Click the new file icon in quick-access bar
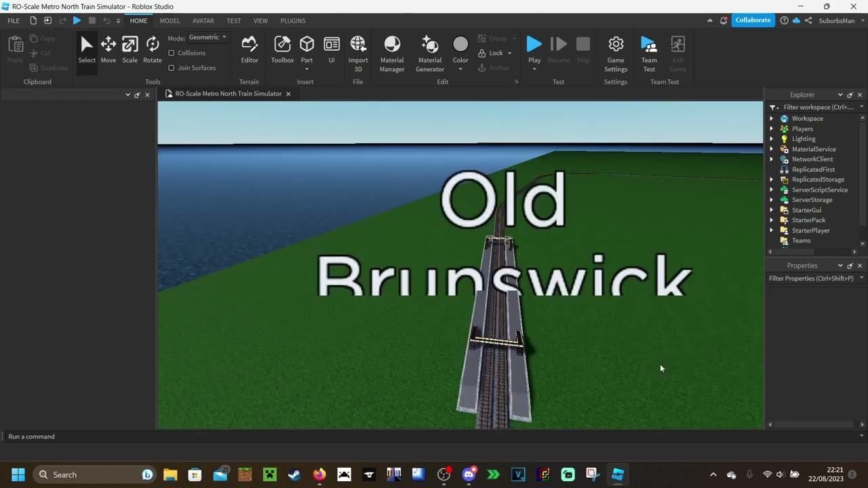Screen dimensions: 868x488 pyautogui.click(x=33, y=21)
